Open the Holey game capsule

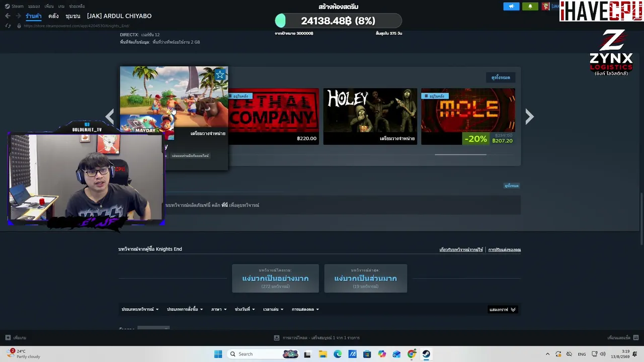[x=370, y=117]
